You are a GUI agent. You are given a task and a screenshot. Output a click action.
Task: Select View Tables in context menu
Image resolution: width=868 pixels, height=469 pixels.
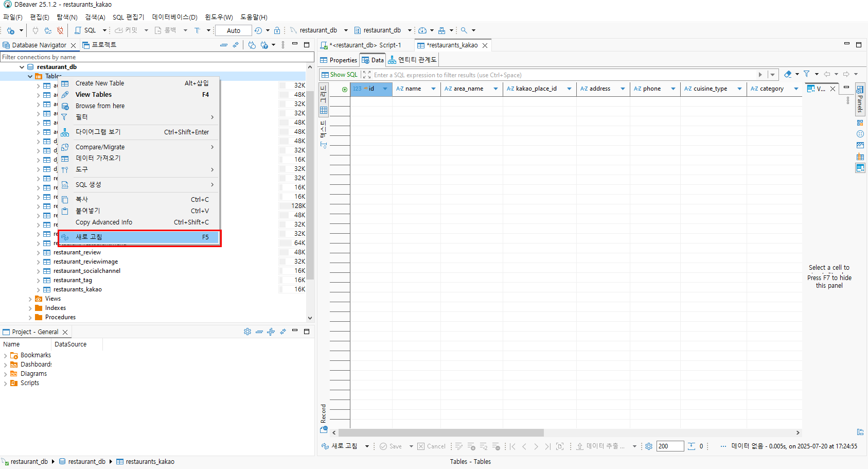pyautogui.click(x=139, y=94)
